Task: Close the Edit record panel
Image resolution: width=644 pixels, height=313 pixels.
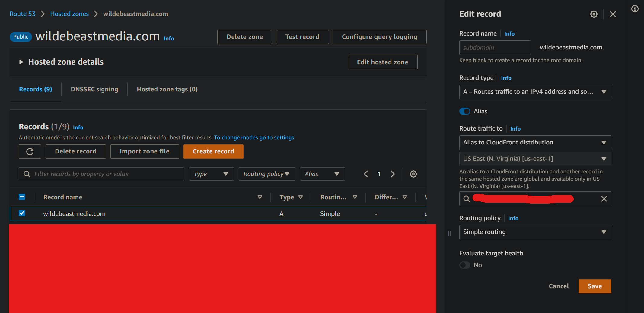Action: (x=613, y=14)
